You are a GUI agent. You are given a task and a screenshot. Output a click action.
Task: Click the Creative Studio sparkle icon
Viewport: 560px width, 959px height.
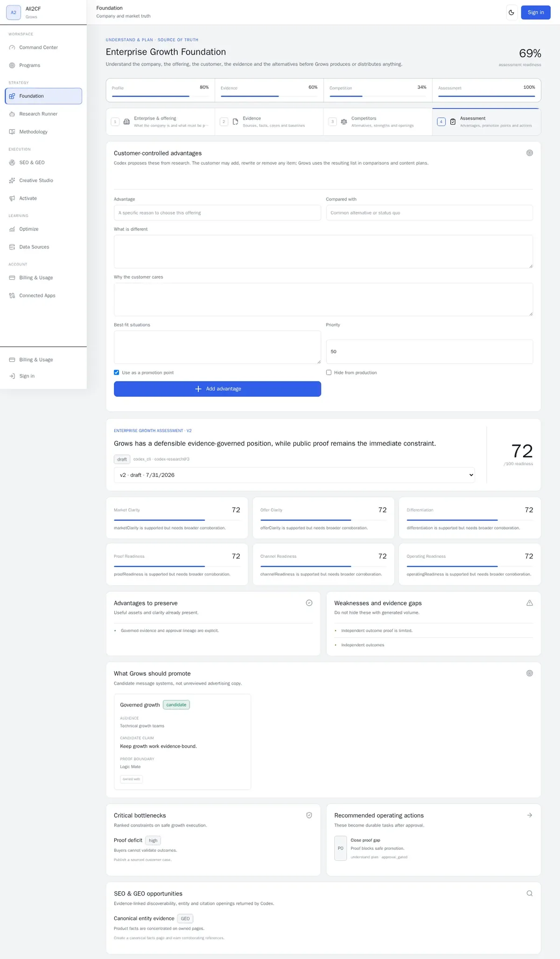(12, 181)
